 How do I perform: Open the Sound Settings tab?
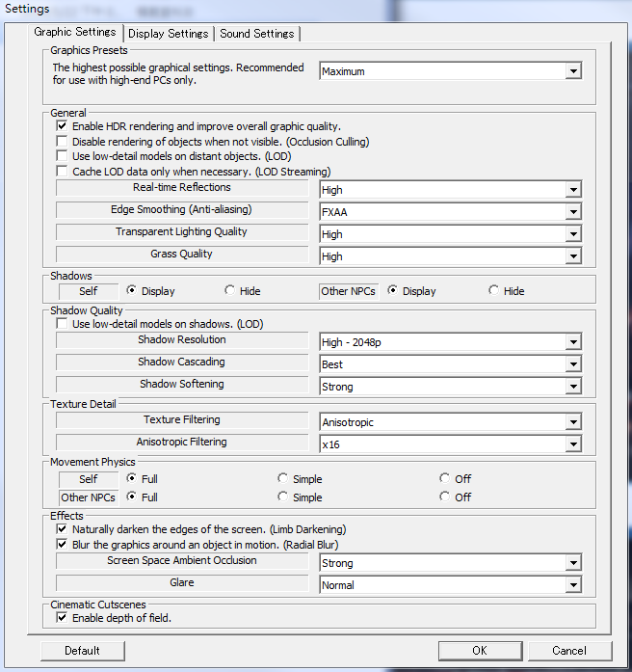(257, 34)
